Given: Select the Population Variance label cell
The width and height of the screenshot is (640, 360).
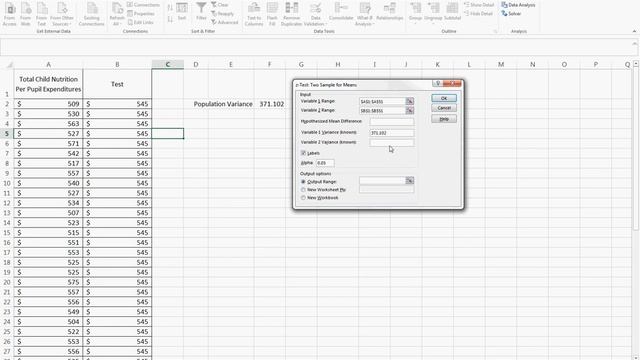Looking at the screenshot, I should (223, 104).
